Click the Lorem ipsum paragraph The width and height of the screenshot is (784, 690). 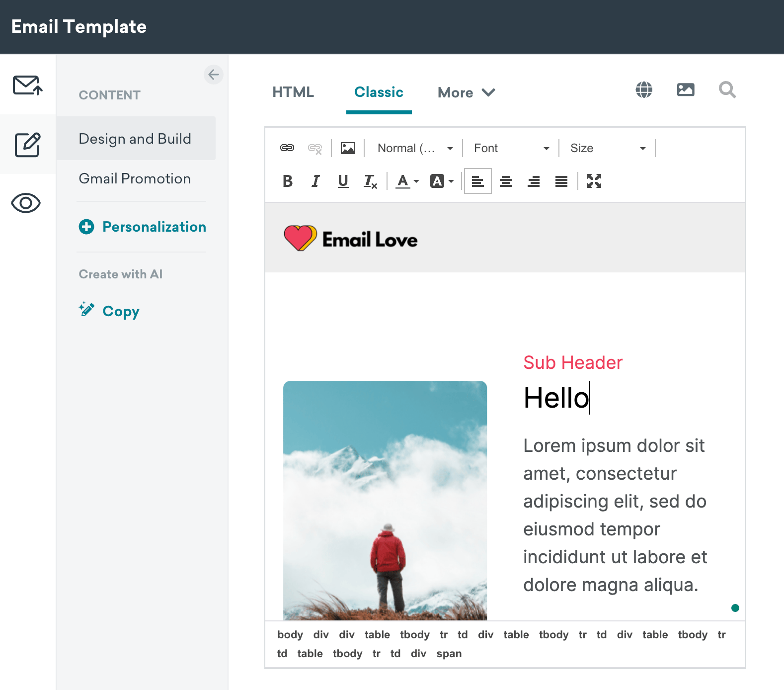click(615, 515)
